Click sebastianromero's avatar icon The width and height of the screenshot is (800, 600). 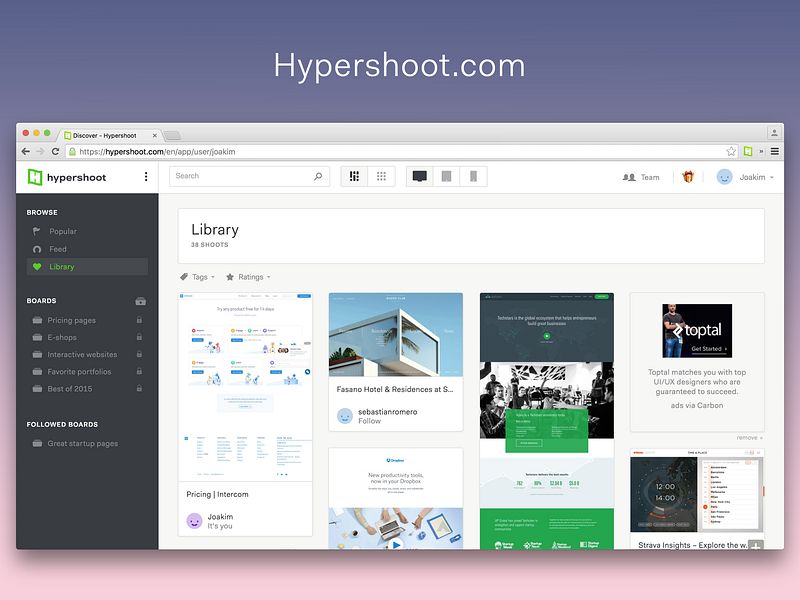pyautogui.click(x=345, y=416)
